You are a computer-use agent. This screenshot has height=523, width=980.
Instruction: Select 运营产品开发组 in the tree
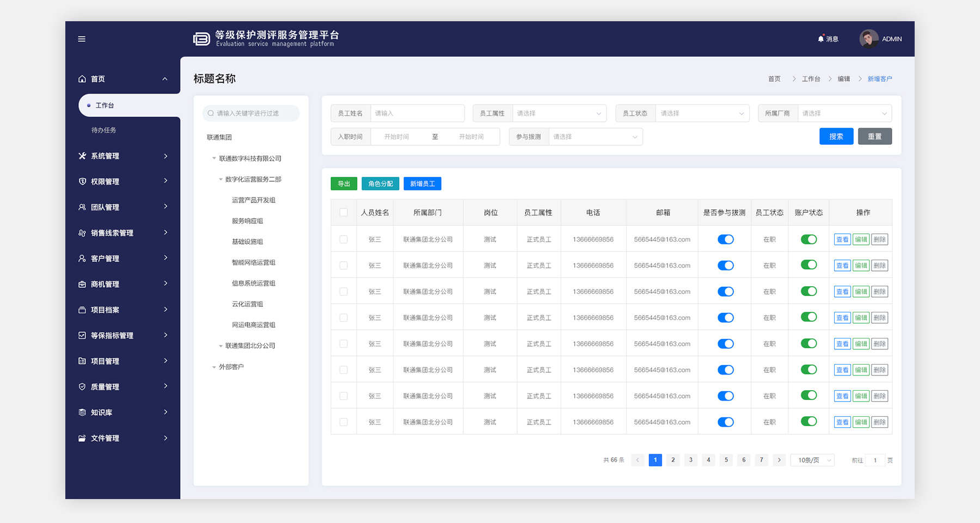coord(254,200)
